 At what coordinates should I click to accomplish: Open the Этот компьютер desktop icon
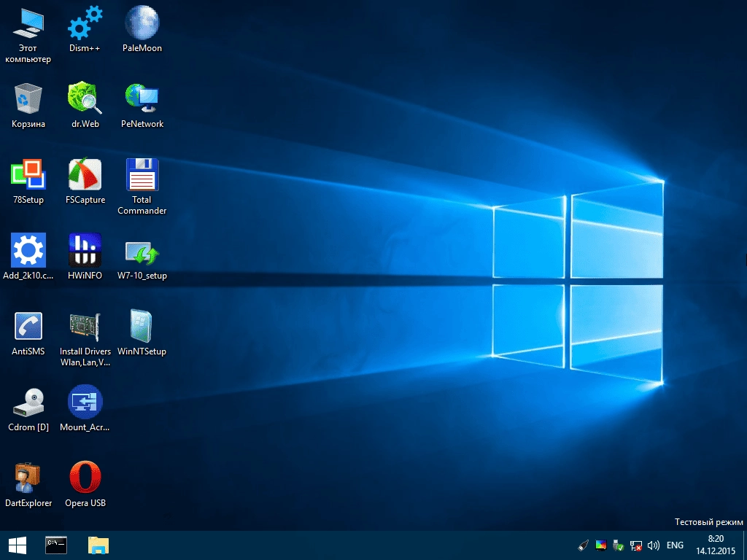point(28,23)
